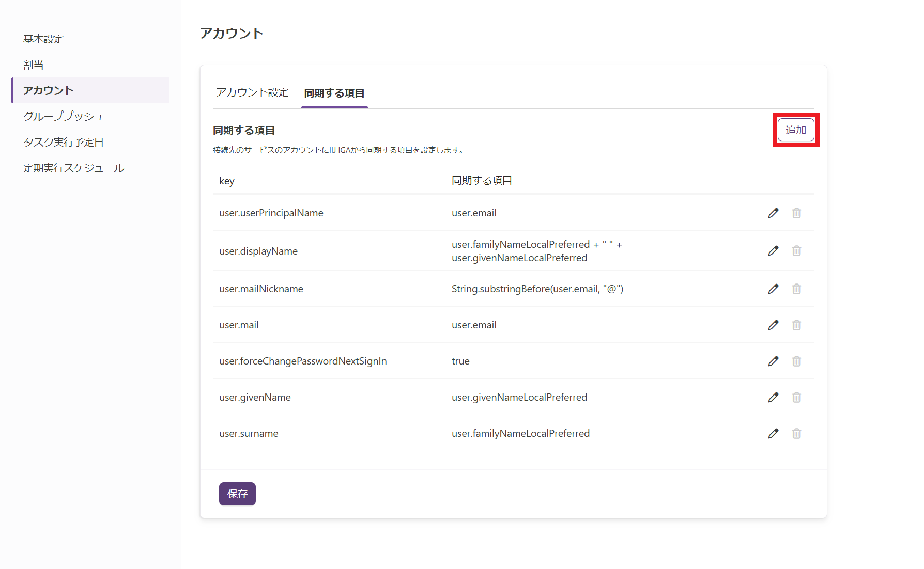This screenshot has width=924, height=569.
Task: Go to 定期実行スケジュール in sidebar
Action: coord(74,168)
